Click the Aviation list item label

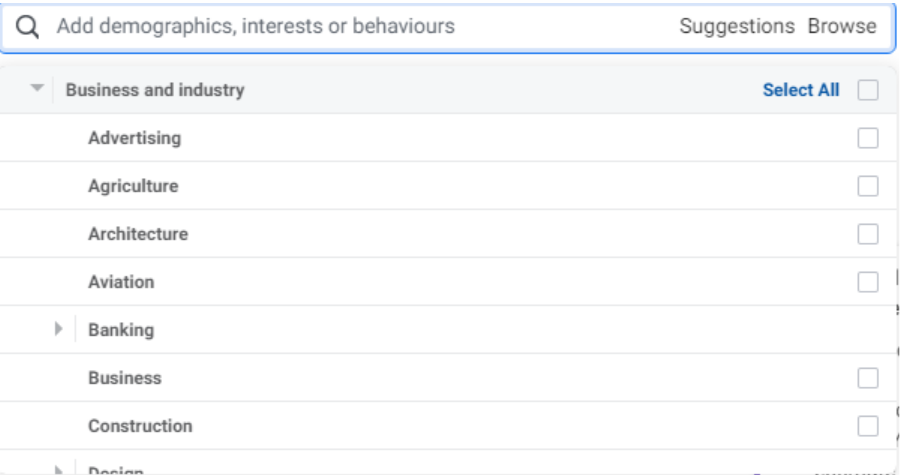[x=121, y=282]
